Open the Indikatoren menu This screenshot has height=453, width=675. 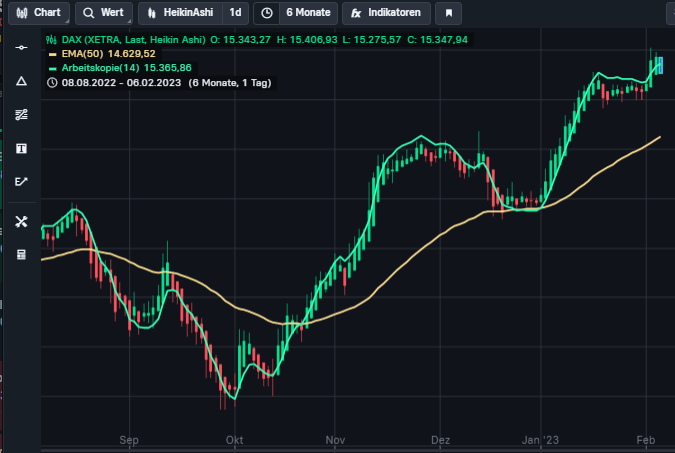386,13
